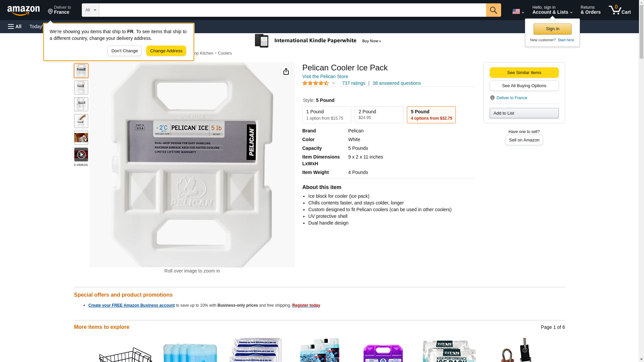Select the first product image thumbnail
The width and height of the screenshot is (644, 362).
point(81,71)
